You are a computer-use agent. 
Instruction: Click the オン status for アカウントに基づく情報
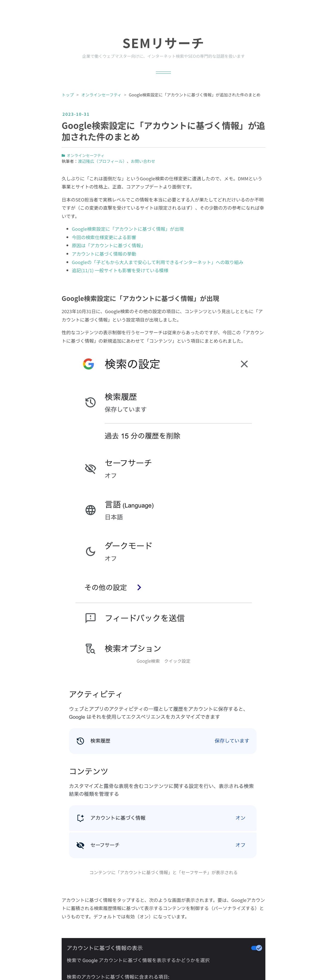click(x=240, y=818)
